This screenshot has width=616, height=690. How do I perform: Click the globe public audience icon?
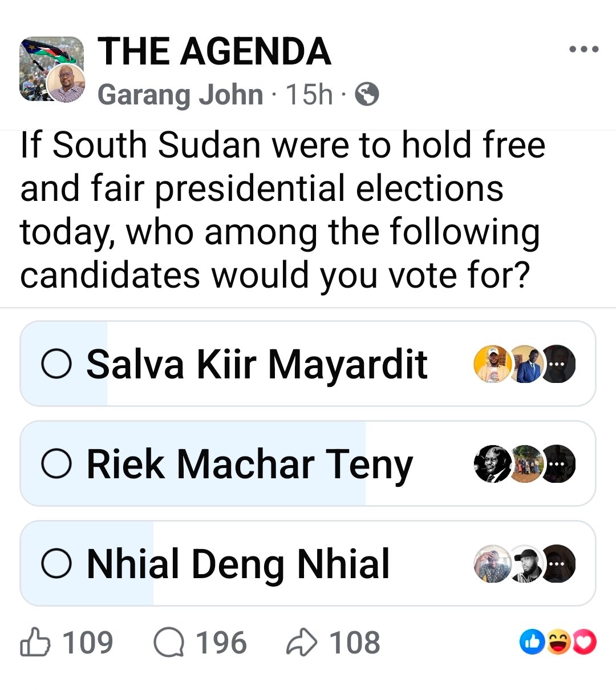point(367,94)
